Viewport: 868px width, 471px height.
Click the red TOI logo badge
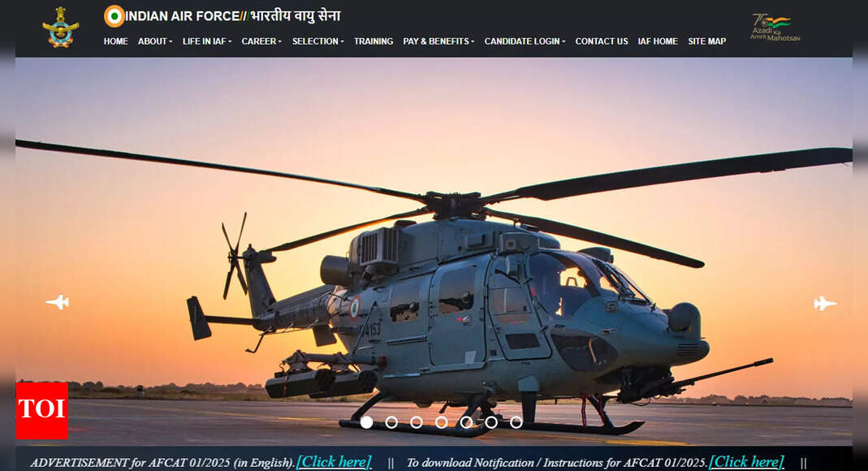point(41,411)
